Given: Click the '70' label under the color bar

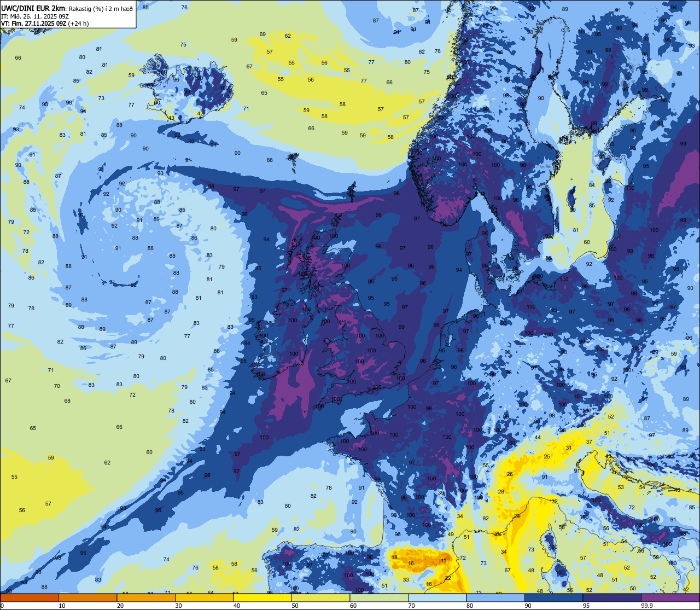Looking at the screenshot, I should tap(411, 606).
